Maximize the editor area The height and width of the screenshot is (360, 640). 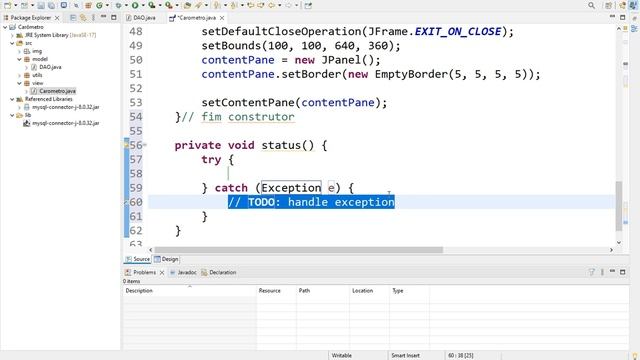[622, 18]
